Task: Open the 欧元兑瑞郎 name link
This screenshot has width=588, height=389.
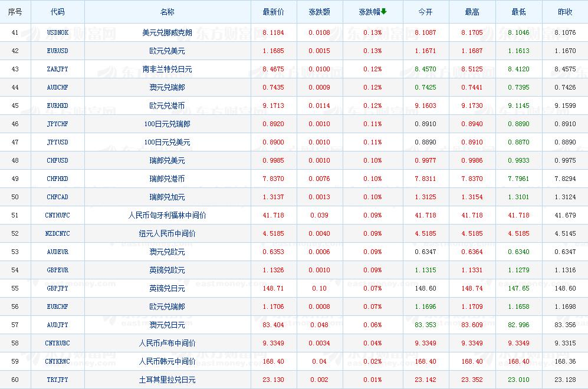Action: pyautogui.click(x=167, y=306)
